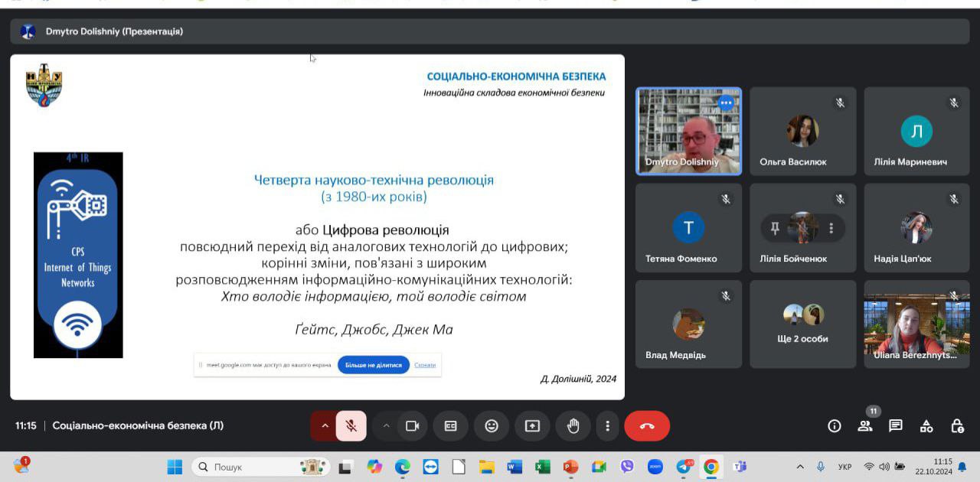Screen dimensions: 980x482
Task: Unmute the microphone in Meet
Action: (351, 426)
